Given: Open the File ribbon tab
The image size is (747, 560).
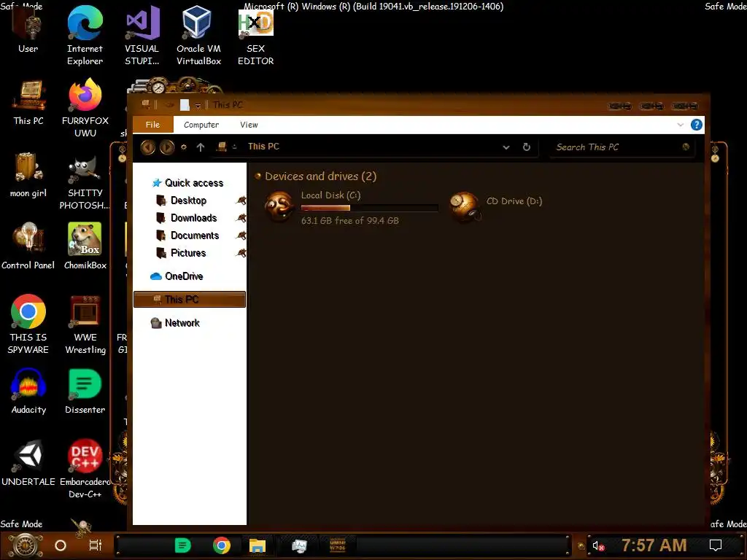Looking at the screenshot, I should (152, 125).
